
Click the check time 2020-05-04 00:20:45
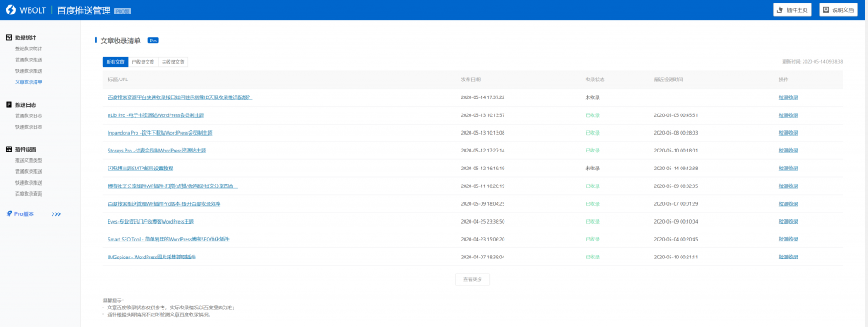point(676,240)
